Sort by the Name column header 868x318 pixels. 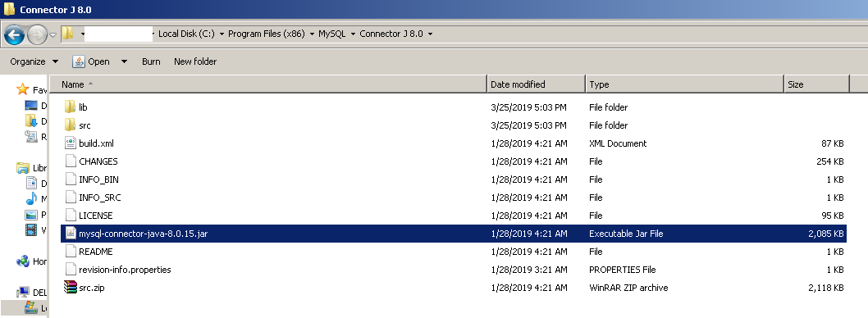(x=268, y=84)
